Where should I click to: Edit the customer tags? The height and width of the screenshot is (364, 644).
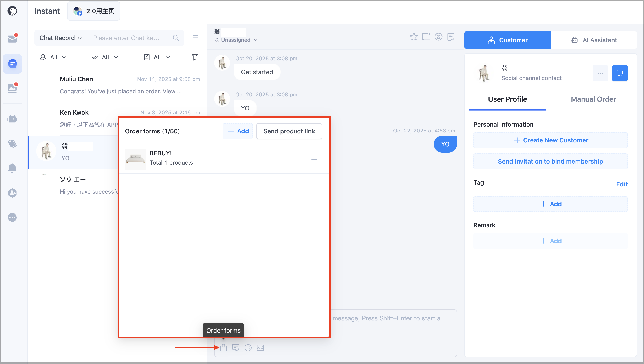click(622, 184)
